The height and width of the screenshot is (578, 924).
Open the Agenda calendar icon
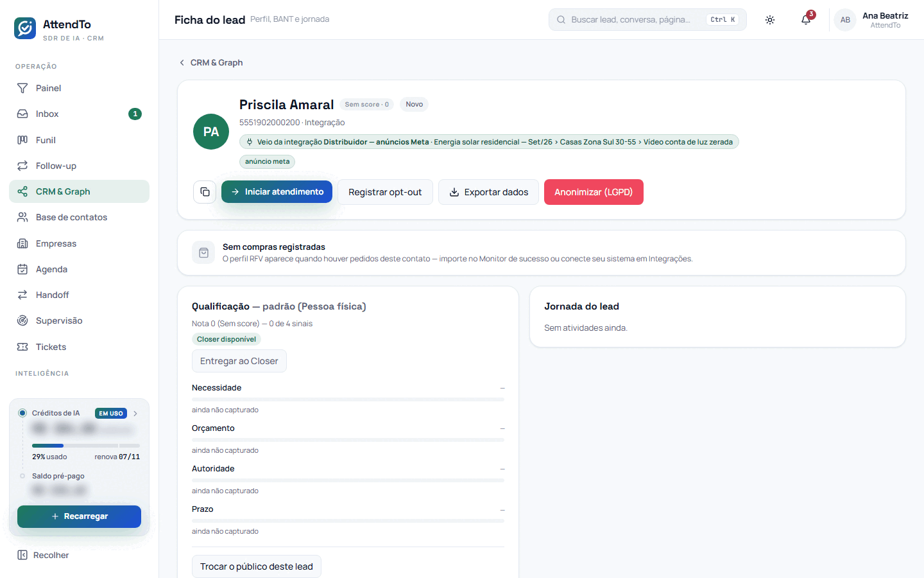tap(22, 269)
